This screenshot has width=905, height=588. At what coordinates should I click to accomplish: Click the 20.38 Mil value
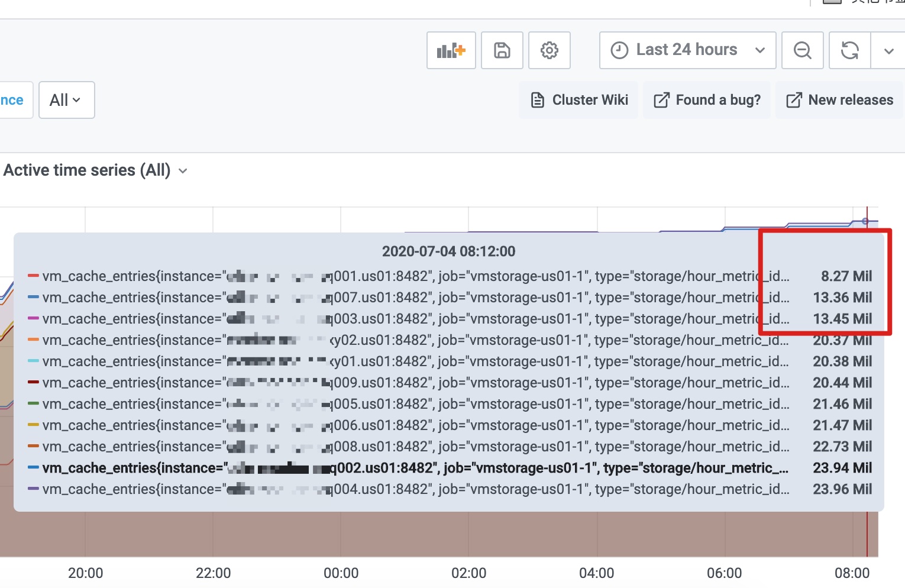click(x=842, y=361)
